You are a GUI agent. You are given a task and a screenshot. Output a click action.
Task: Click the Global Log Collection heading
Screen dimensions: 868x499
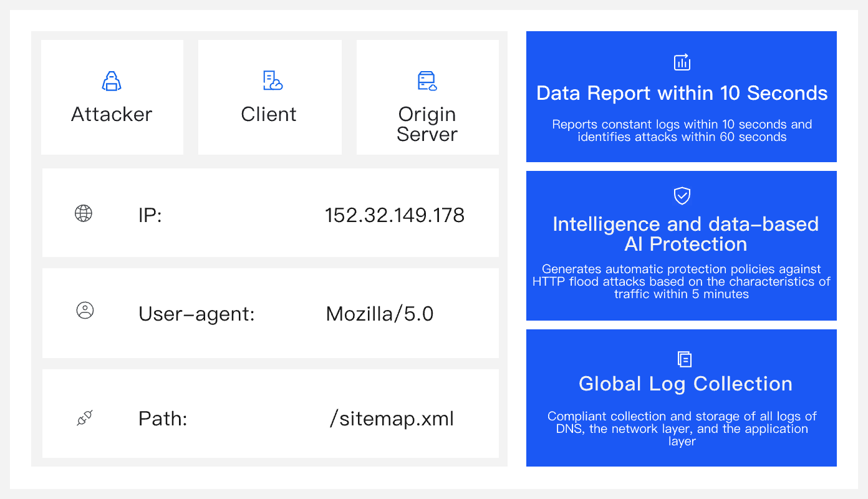pyautogui.click(x=685, y=384)
